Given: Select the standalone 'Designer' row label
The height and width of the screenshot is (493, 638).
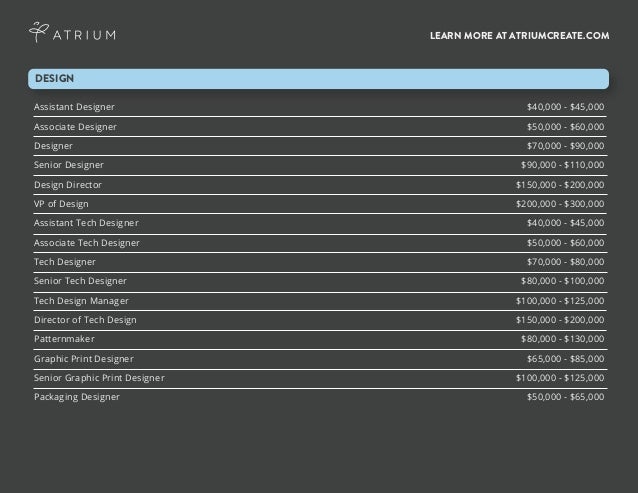Looking at the screenshot, I should tap(53, 146).
